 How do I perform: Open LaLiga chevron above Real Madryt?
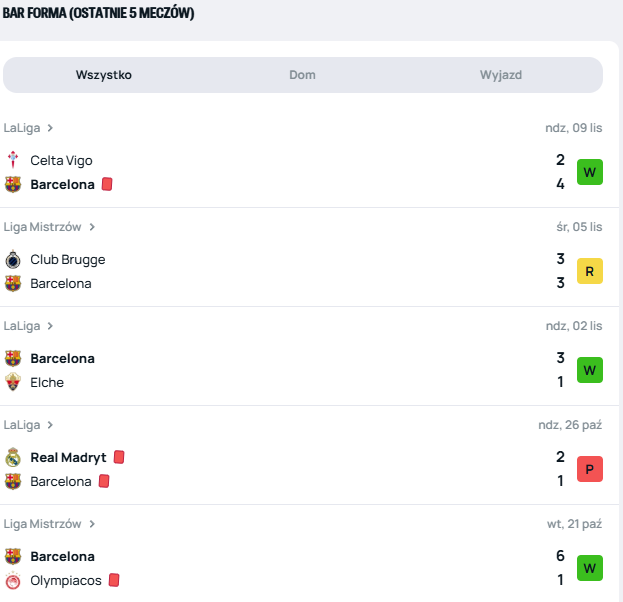(50, 425)
